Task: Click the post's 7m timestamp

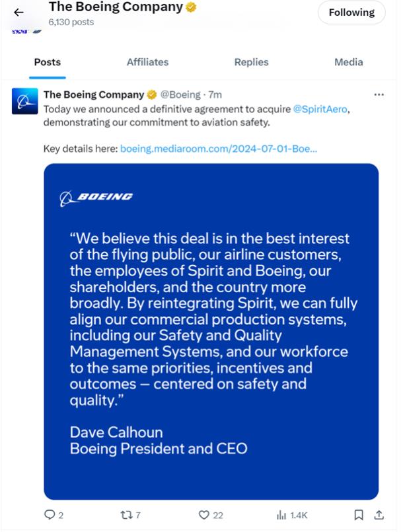Action: [x=215, y=95]
